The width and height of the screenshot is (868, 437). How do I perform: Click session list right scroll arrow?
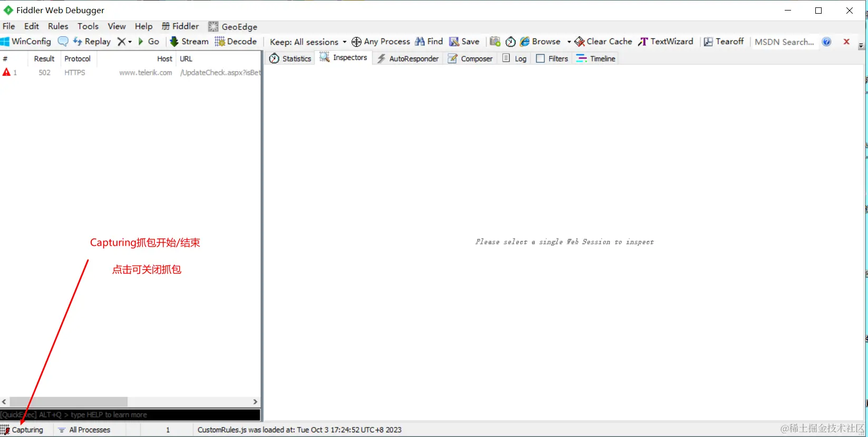[256, 402]
